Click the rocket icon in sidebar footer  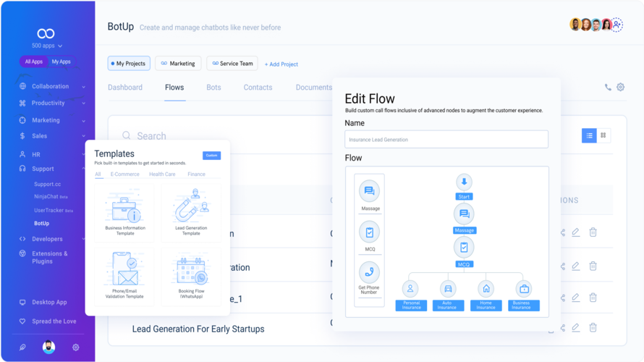point(22,348)
